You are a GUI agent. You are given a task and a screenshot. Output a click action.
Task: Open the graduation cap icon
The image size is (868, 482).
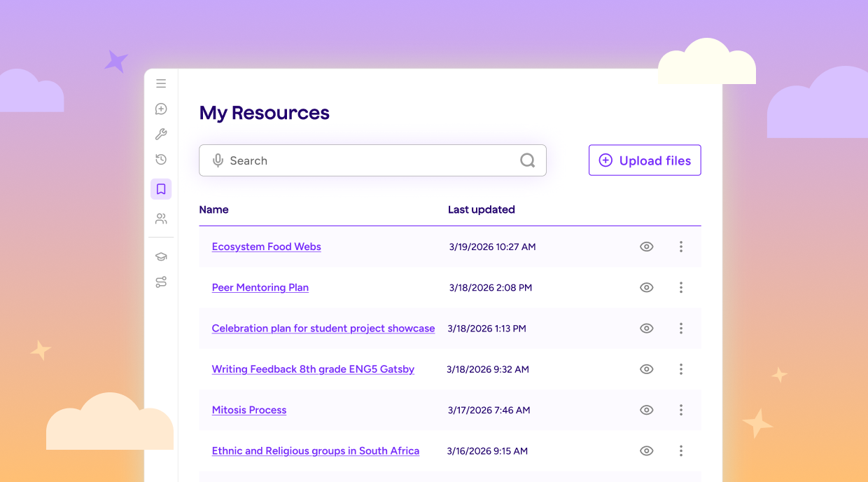pos(161,256)
